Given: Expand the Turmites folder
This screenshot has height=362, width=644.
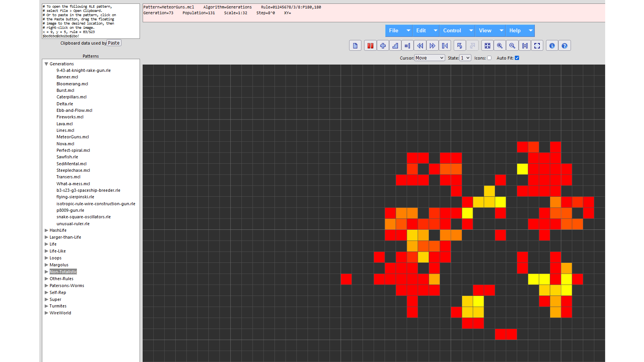Looking at the screenshot, I should (x=46, y=306).
